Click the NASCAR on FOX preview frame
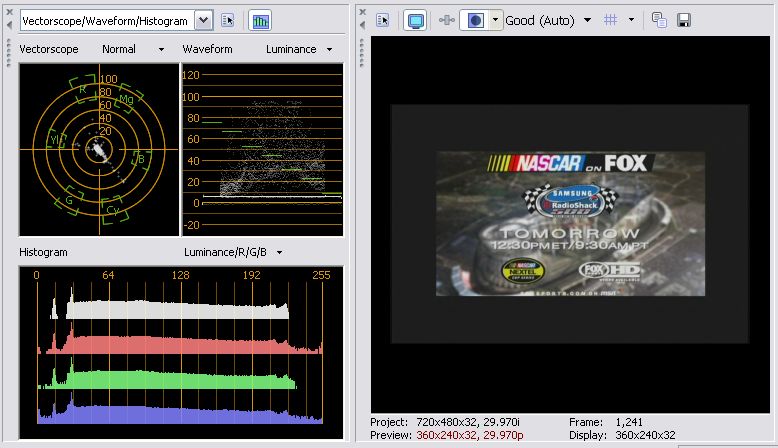778x448 pixels. click(570, 224)
